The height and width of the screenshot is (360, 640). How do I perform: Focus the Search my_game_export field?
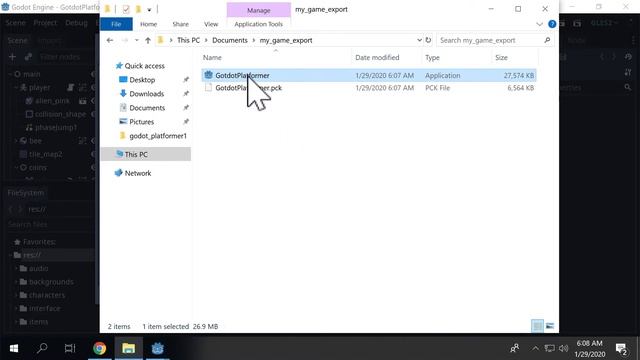490,40
